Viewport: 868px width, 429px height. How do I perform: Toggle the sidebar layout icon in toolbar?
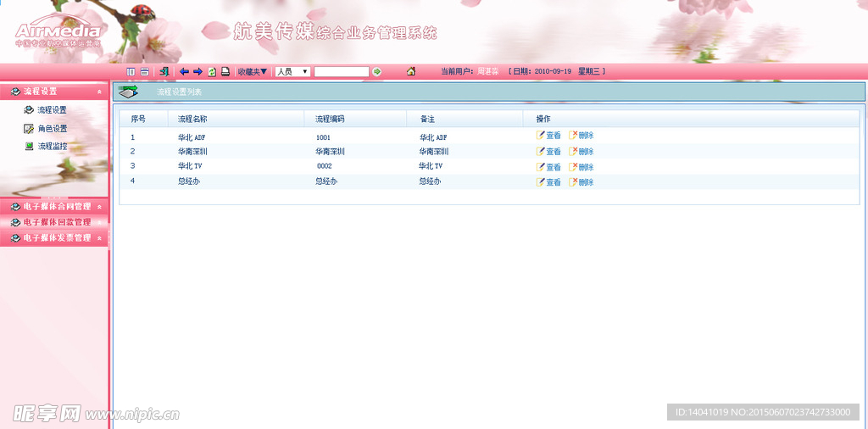coord(131,72)
